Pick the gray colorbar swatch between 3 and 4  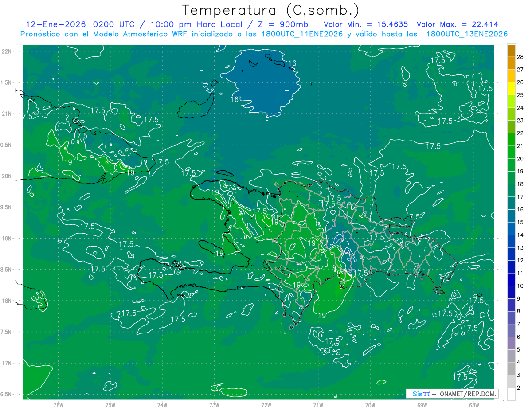pos(511,369)
